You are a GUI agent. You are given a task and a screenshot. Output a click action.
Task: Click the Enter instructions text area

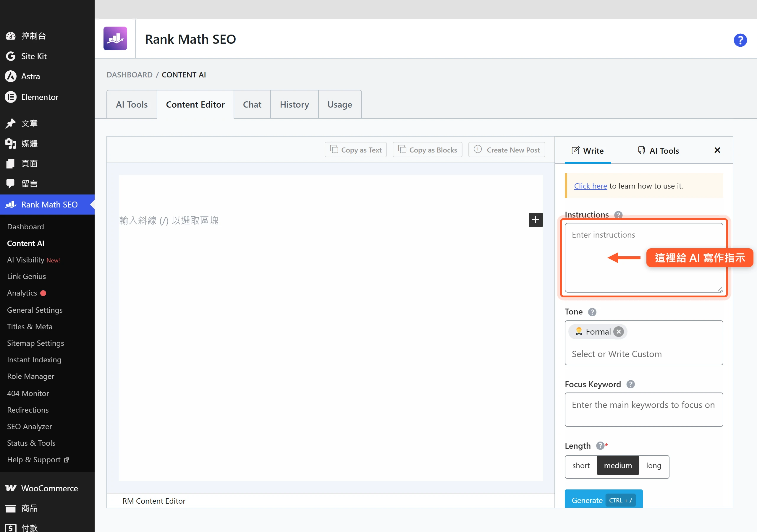click(x=643, y=258)
